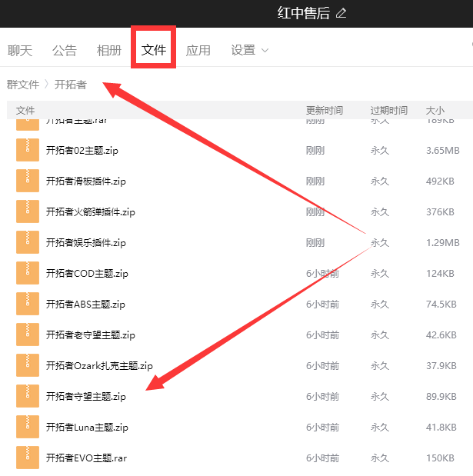Viewport: 473px width, 476px height.
Task: Click the 开拓者 breadcrumb folder
Action: click(71, 85)
